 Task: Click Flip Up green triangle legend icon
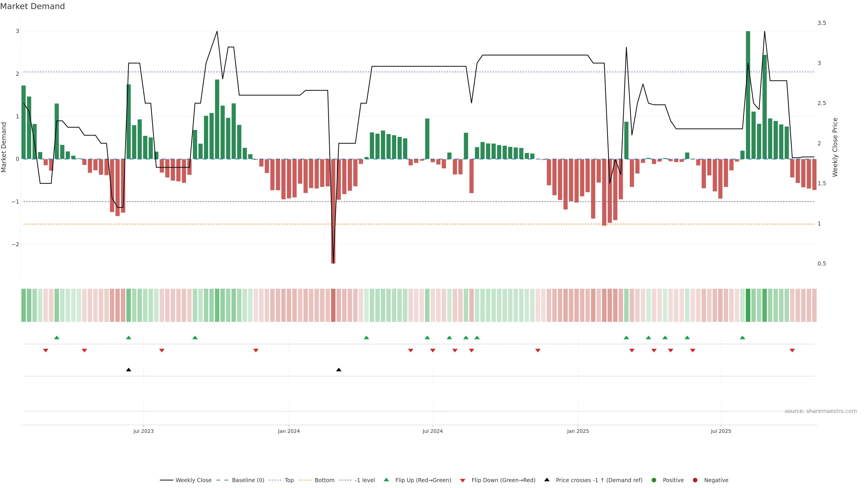[387, 480]
